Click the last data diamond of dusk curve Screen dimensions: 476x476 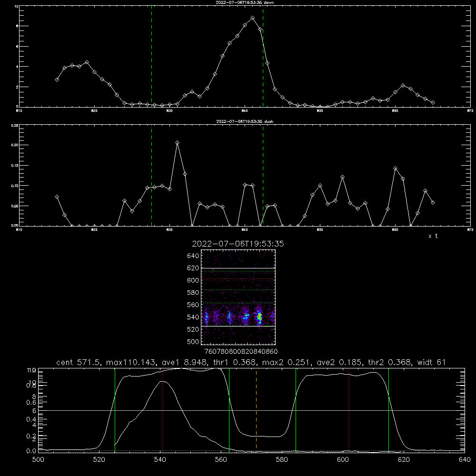(433, 202)
